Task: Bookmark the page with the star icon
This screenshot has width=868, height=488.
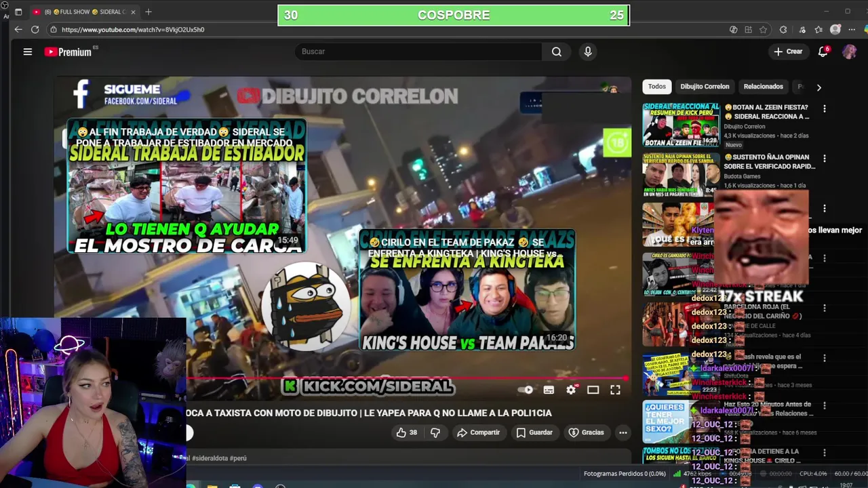Action: tap(764, 30)
